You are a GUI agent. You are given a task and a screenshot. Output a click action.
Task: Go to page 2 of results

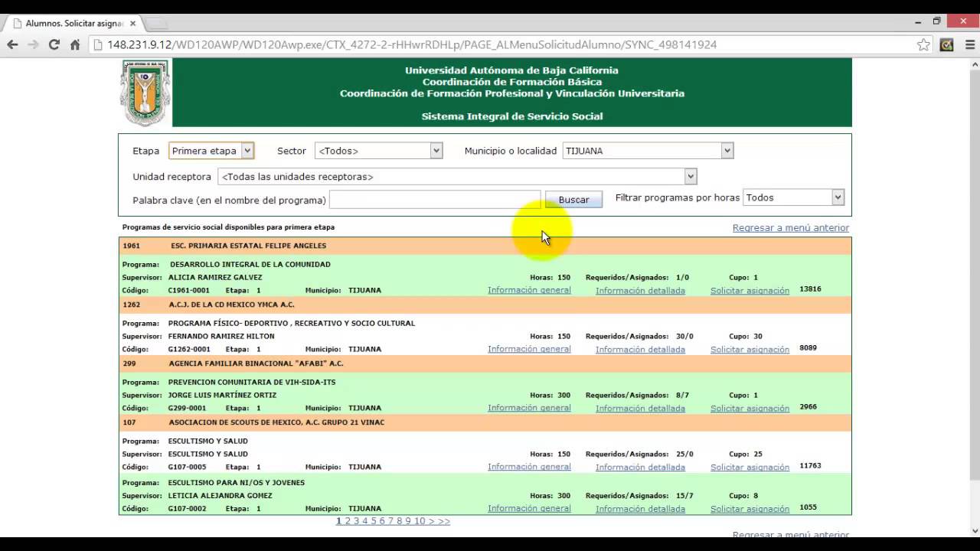click(x=348, y=521)
